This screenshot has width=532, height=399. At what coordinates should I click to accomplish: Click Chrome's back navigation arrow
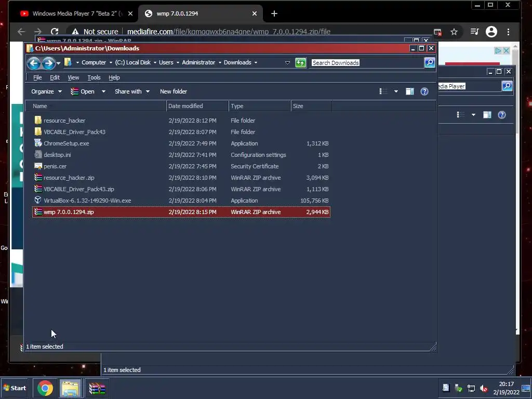[21, 32]
